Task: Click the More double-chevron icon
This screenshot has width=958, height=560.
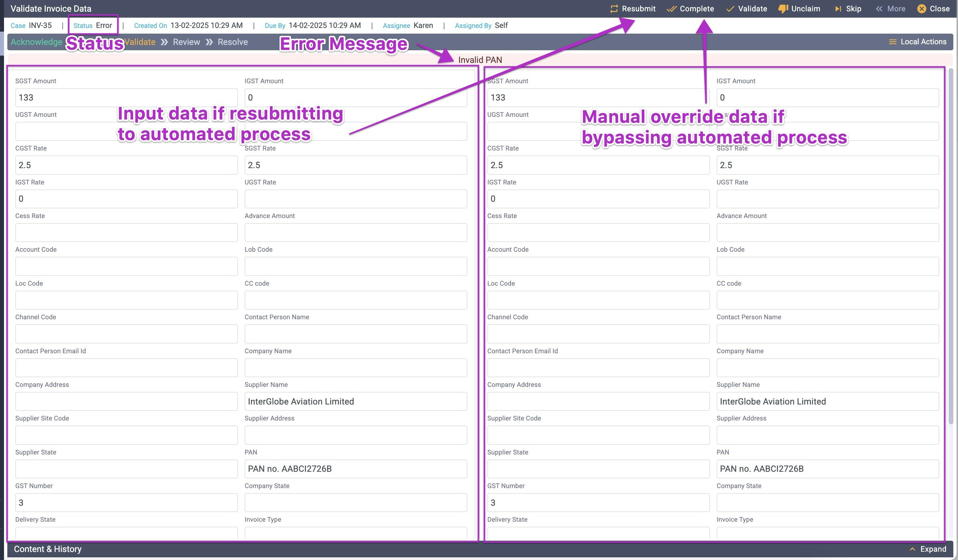Action: pos(879,9)
